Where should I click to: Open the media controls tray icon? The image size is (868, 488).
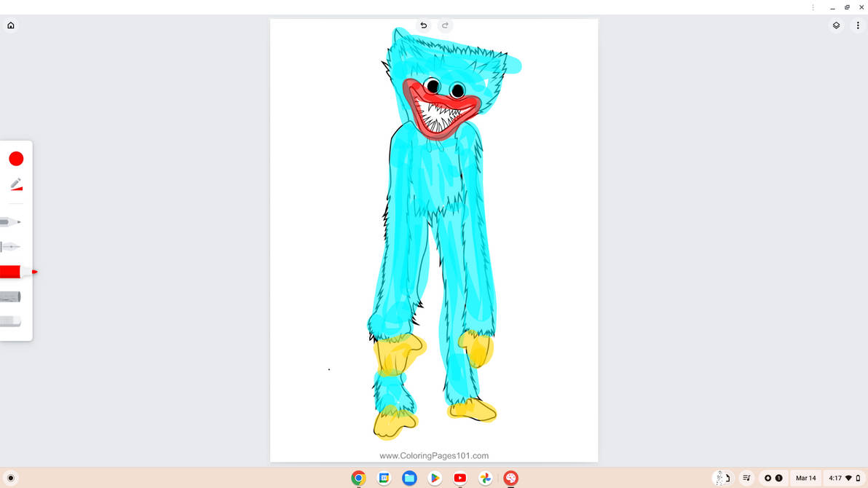tap(747, 478)
